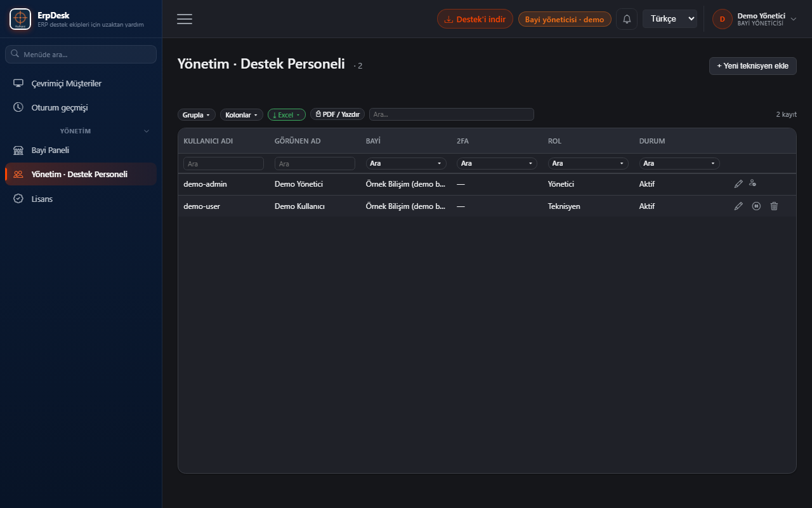Viewport: 812px width, 508px height.
Task: Click the Bayi yöneticisi · demo badge
Action: pyautogui.click(x=565, y=19)
